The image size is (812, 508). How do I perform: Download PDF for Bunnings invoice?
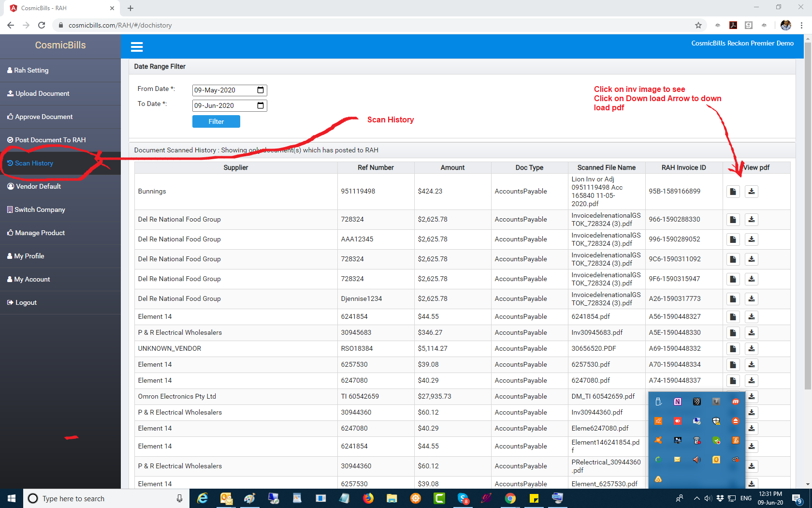[751, 192]
